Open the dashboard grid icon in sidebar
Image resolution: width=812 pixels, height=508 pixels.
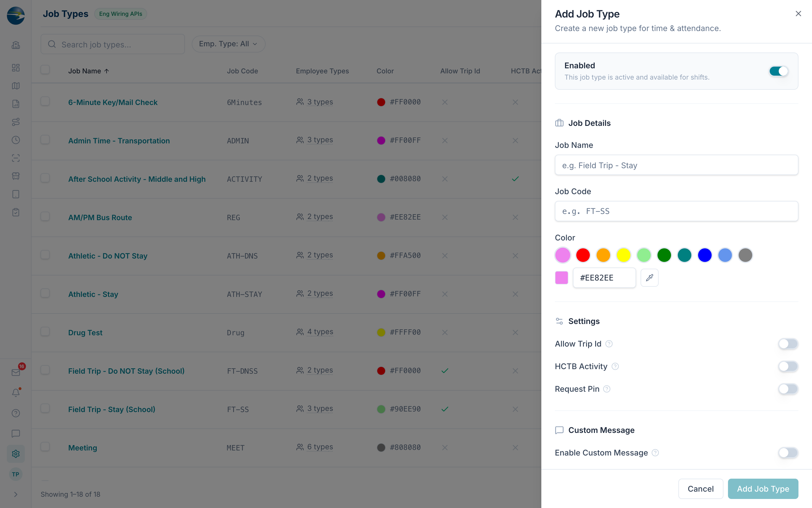click(x=16, y=67)
